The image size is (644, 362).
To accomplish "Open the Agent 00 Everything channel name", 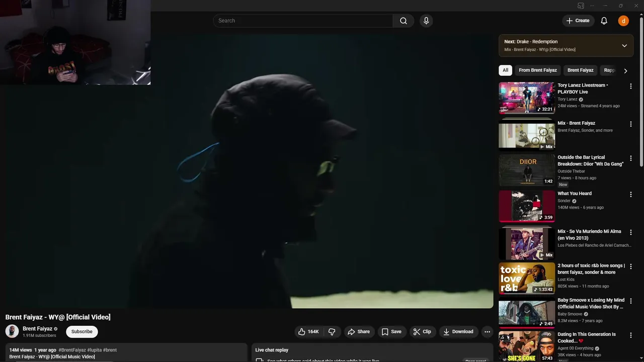I will coord(576,348).
